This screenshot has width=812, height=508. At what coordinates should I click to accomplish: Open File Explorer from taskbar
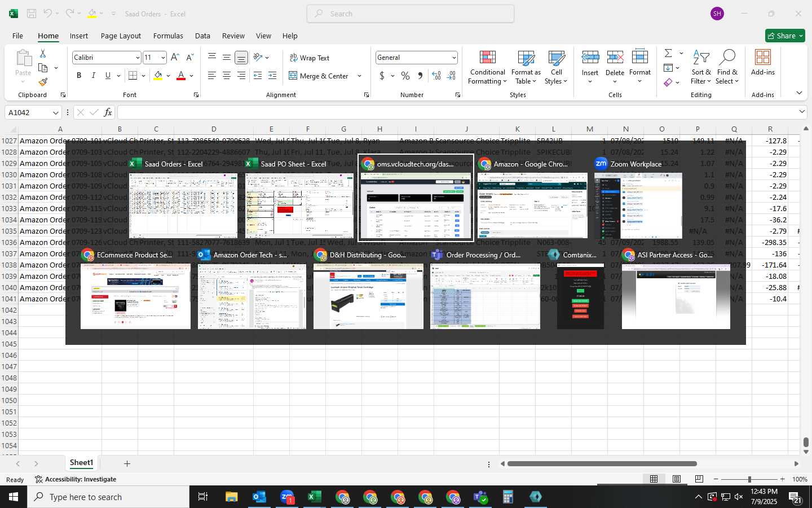pyautogui.click(x=231, y=497)
